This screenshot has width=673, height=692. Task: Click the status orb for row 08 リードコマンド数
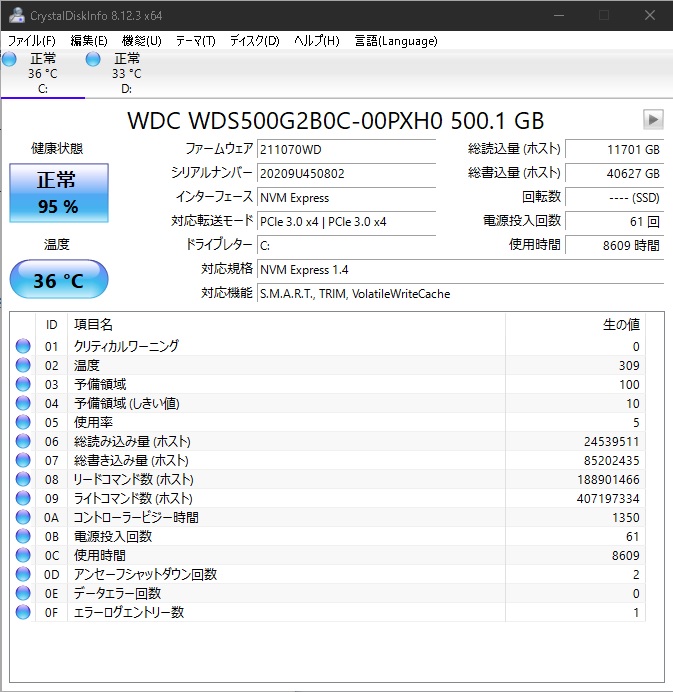[23, 479]
